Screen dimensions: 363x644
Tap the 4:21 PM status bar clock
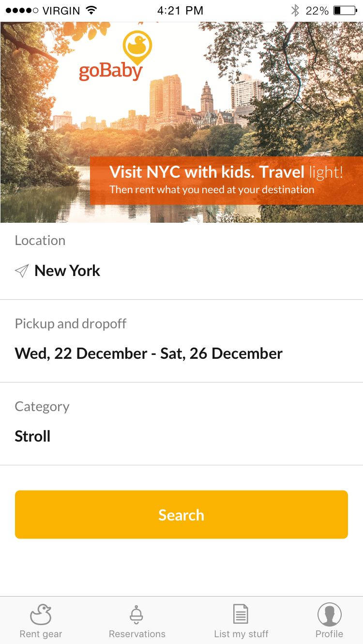[180, 11]
